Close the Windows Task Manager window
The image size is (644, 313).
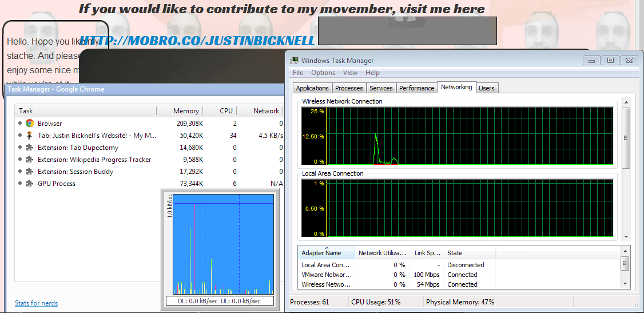coord(629,61)
